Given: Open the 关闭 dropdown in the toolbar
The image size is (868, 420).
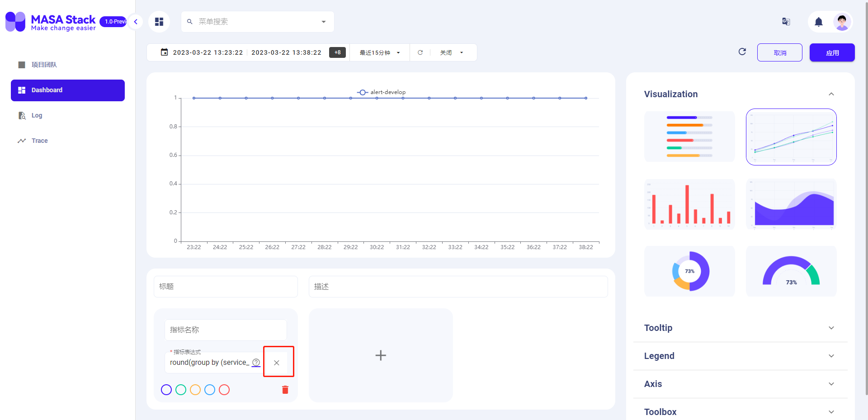Looking at the screenshot, I should [452, 52].
